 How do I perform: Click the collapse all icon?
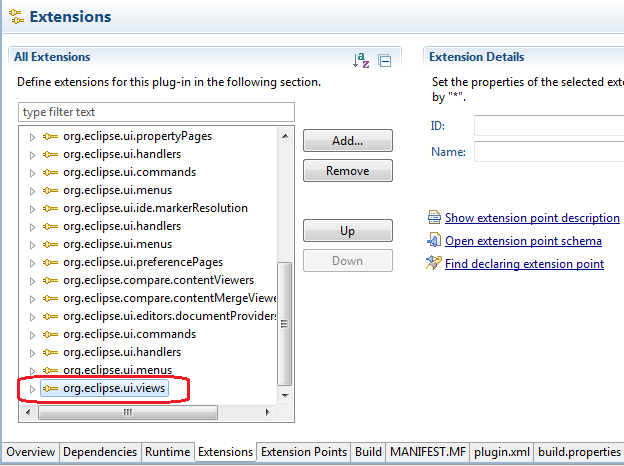[x=384, y=61]
